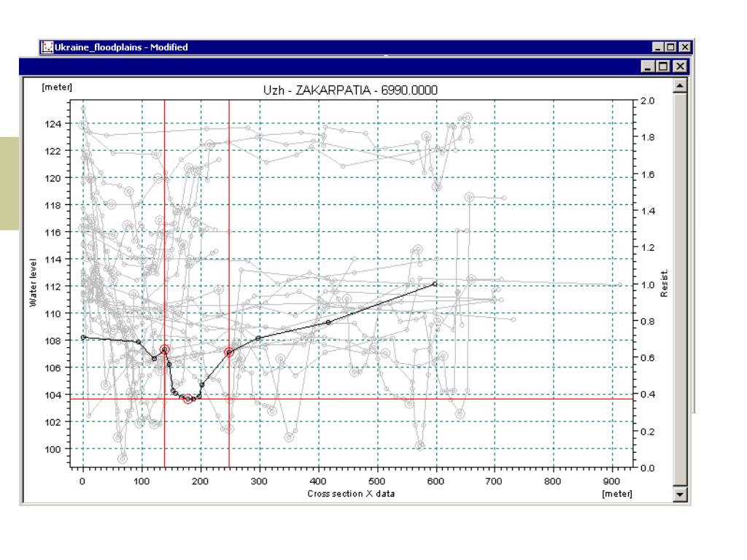Pick the black profile start point at 0 meters

click(x=83, y=337)
